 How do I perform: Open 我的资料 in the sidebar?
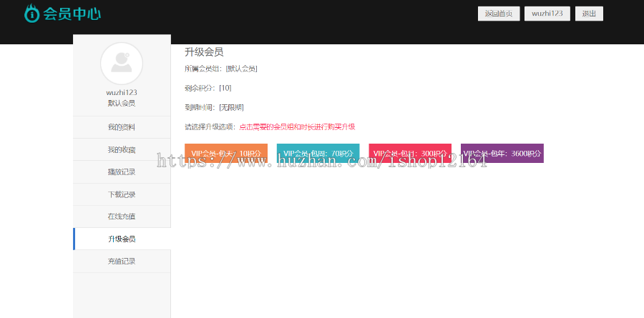[x=122, y=127]
